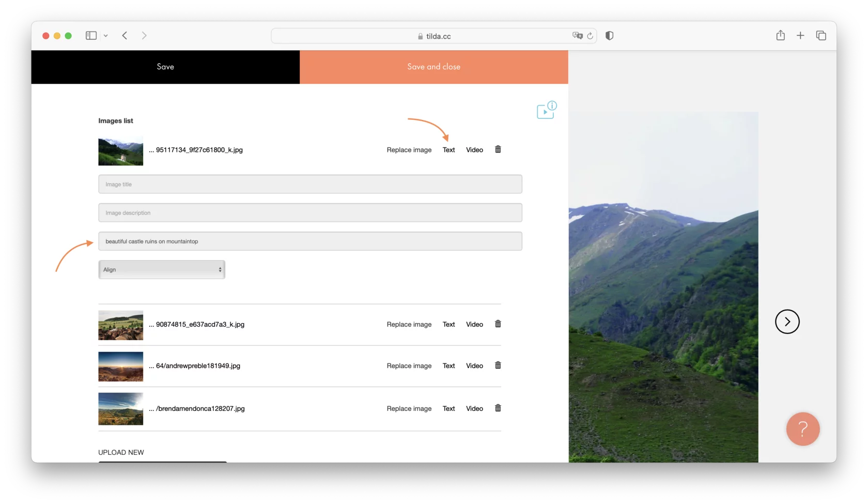The height and width of the screenshot is (504, 868).
Task: Click UPLOAD NEW link
Action: (121, 452)
